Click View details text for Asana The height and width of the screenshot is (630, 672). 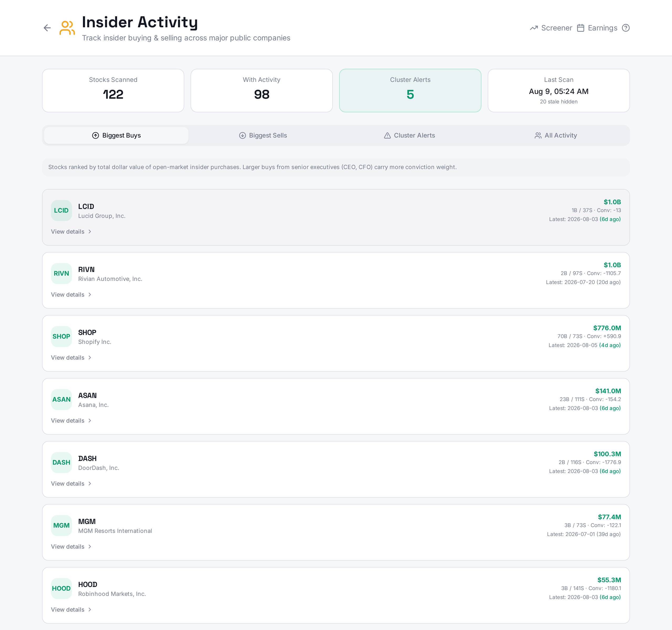68,421
